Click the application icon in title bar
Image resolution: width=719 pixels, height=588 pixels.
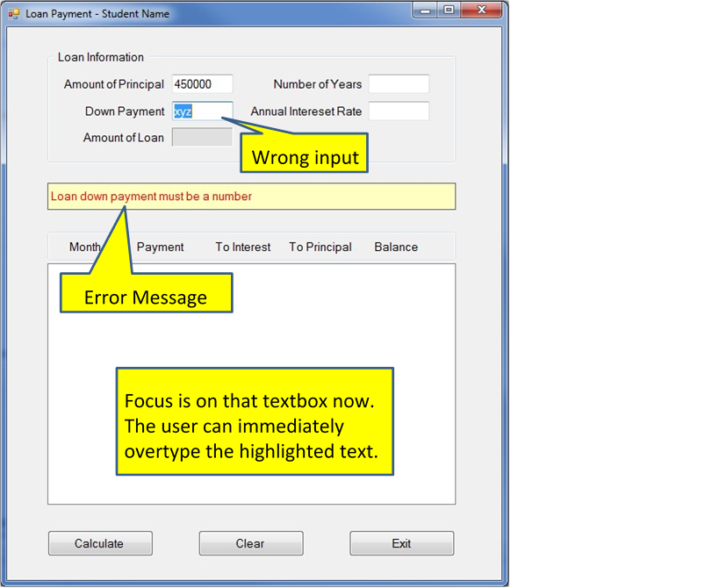(x=14, y=14)
